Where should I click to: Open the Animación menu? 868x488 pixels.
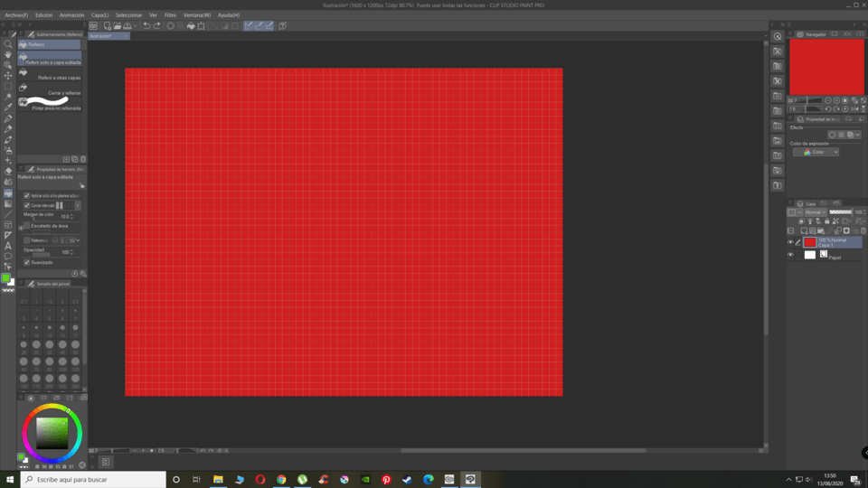(x=72, y=15)
